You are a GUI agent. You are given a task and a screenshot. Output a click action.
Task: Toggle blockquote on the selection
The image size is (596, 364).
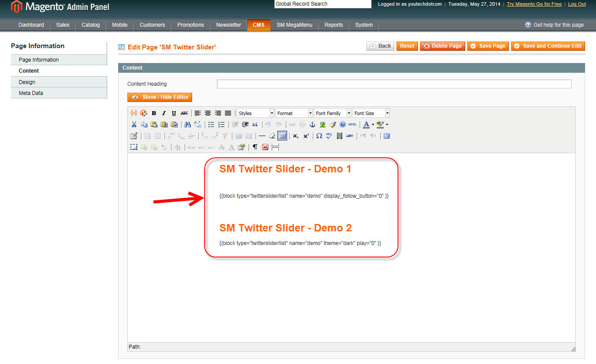[x=255, y=124]
